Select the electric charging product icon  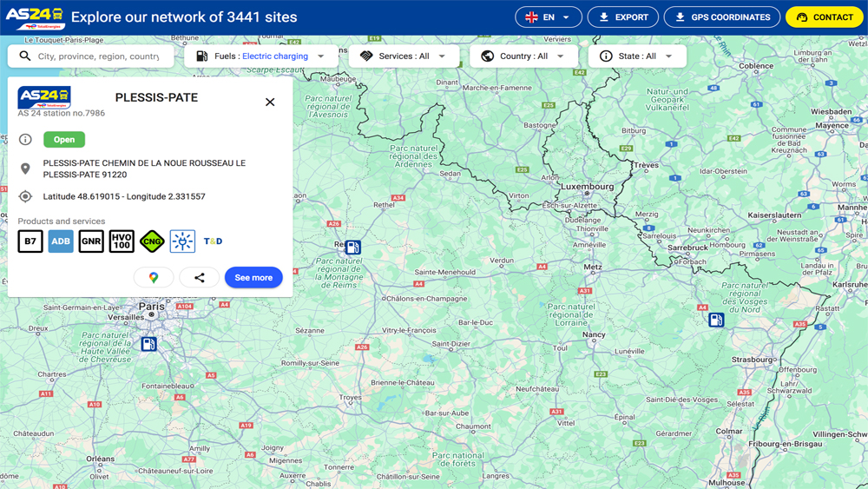click(182, 241)
